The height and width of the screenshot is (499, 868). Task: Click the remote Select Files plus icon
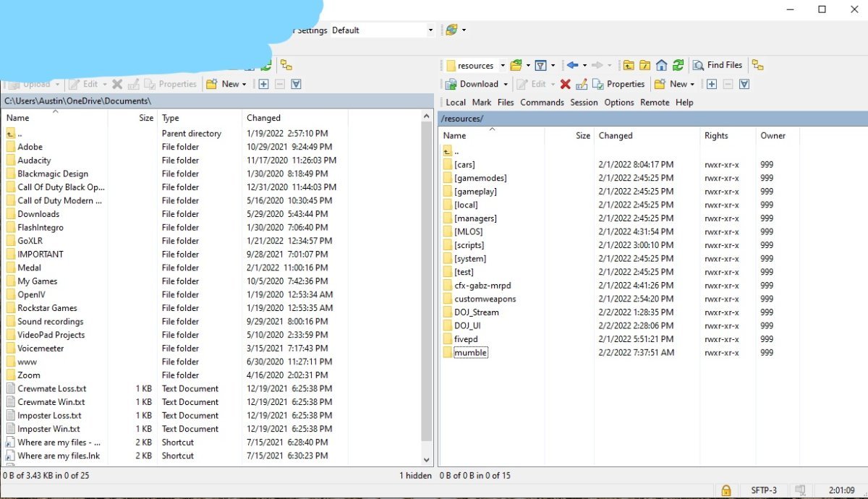pos(712,84)
